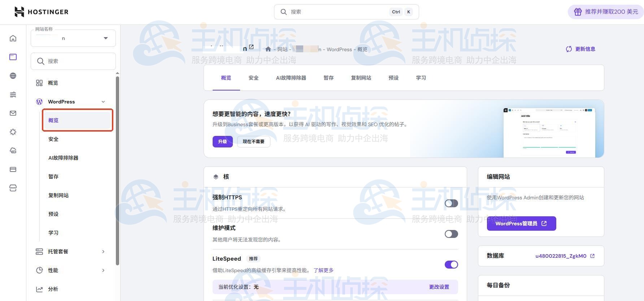Click 推荐并赚取200 美元 referral button
The height and width of the screenshot is (301, 644).
[x=606, y=12]
